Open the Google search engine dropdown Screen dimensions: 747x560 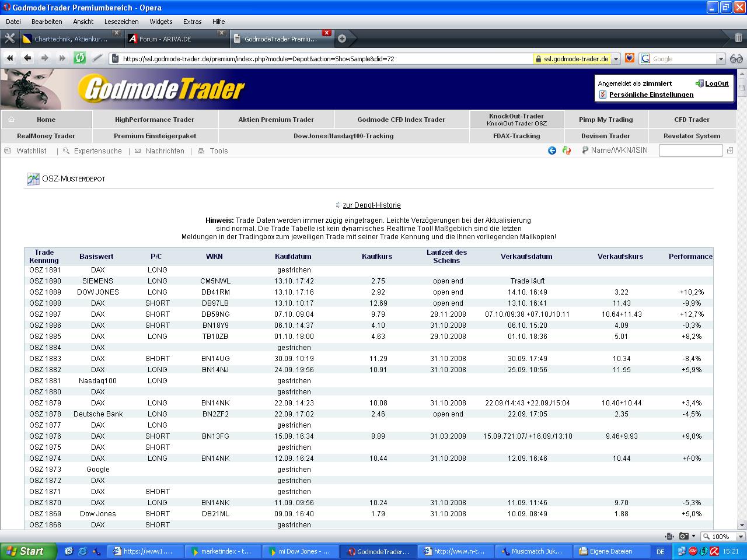tap(721, 58)
